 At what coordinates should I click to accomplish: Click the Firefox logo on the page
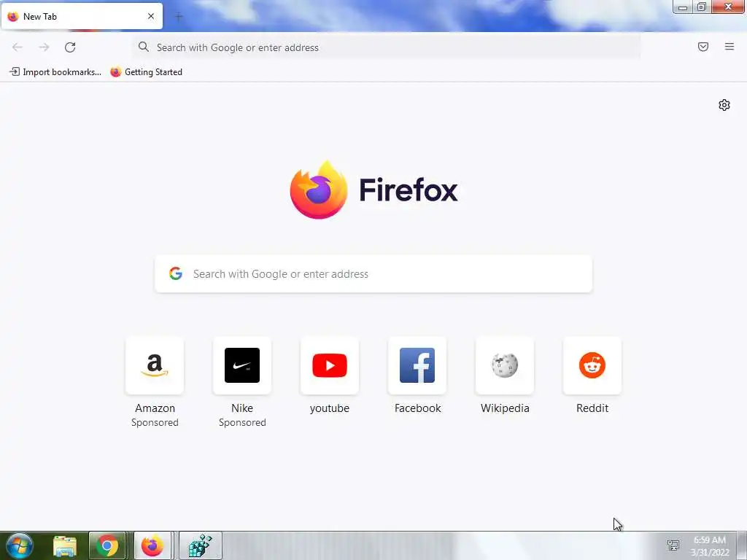click(x=319, y=190)
